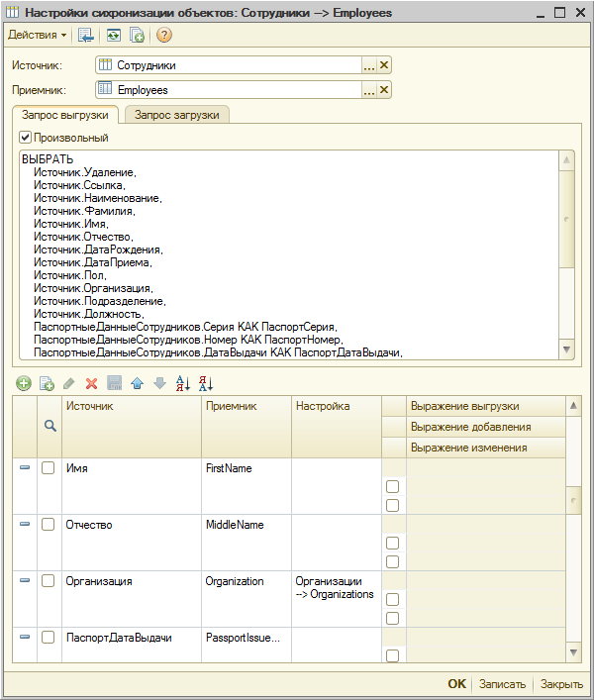The width and height of the screenshot is (594, 700).
Task: Select the FirstName cell
Action: coord(247,486)
